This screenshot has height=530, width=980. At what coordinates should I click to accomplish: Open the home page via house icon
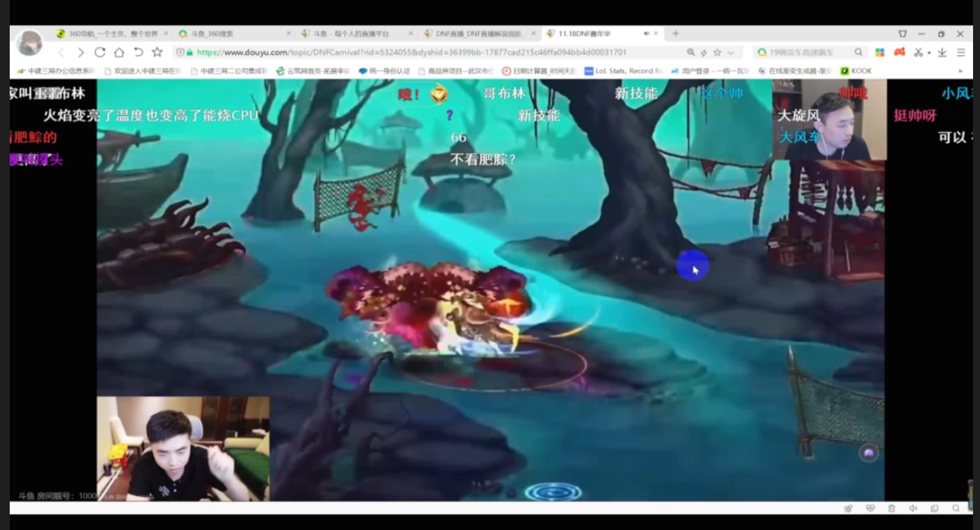(x=119, y=52)
